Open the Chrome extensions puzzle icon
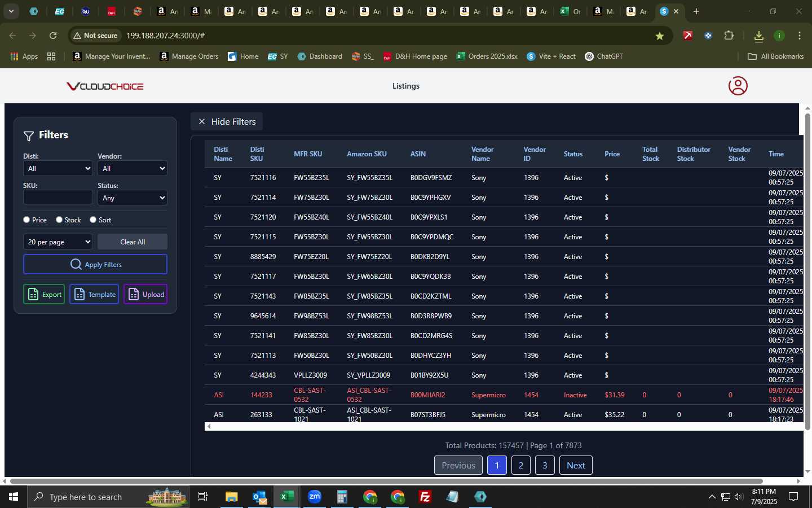Screen dimensions: 812x508 pyautogui.click(x=729, y=36)
